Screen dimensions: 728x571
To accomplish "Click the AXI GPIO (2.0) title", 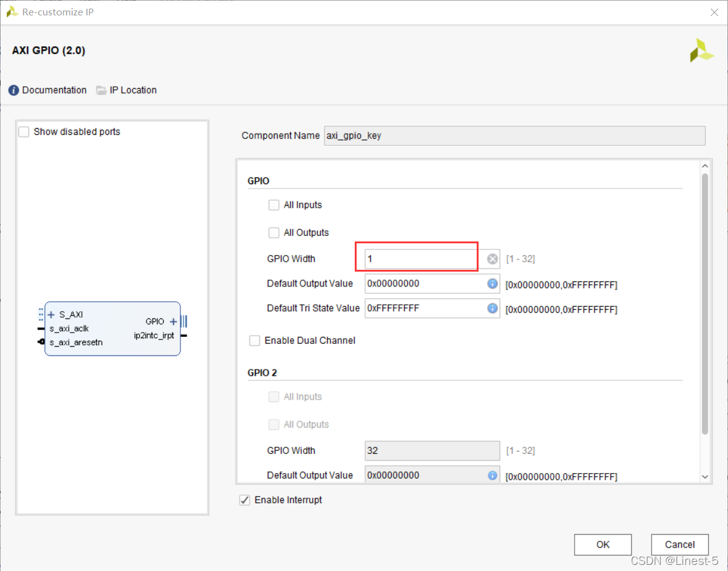I will coord(49,51).
